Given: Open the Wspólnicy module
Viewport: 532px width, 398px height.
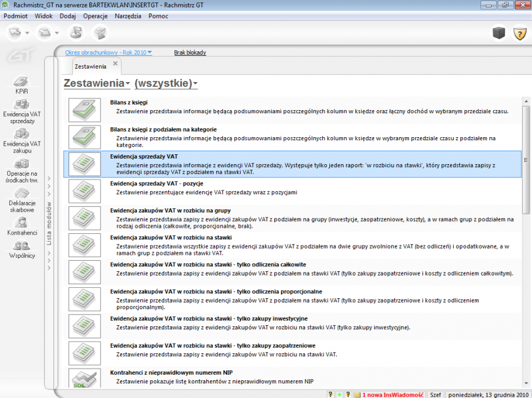Looking at the screenshot, I should (x=22, y=249).
